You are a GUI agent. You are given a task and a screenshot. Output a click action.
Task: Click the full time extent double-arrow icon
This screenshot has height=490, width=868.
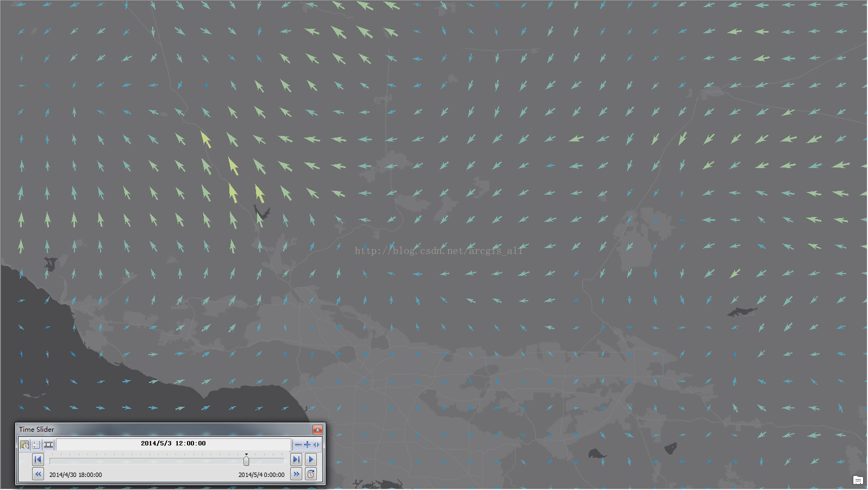click(316, 445)
